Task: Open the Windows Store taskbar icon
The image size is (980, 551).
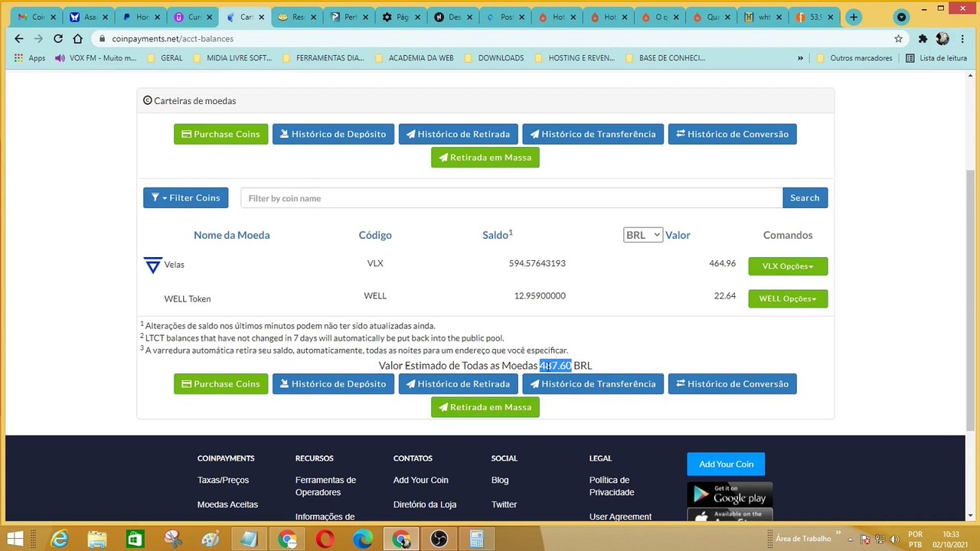Action: point(136,539)
